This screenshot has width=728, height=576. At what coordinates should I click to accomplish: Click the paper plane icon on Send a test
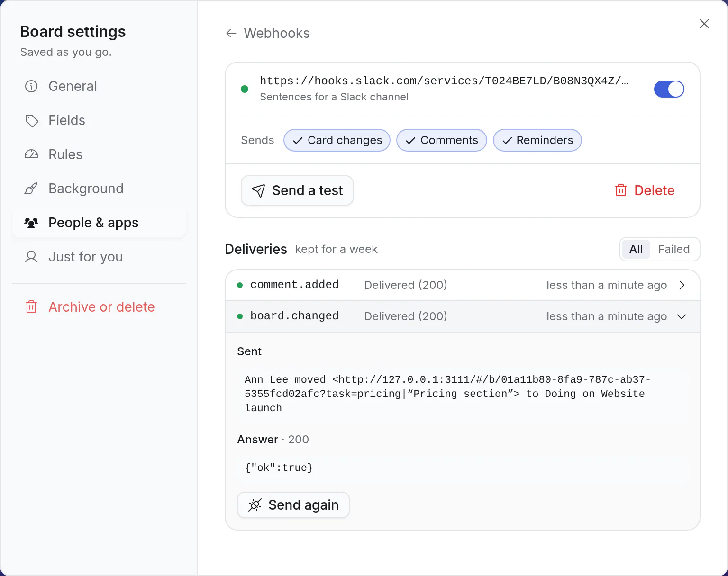coord(258,190)
